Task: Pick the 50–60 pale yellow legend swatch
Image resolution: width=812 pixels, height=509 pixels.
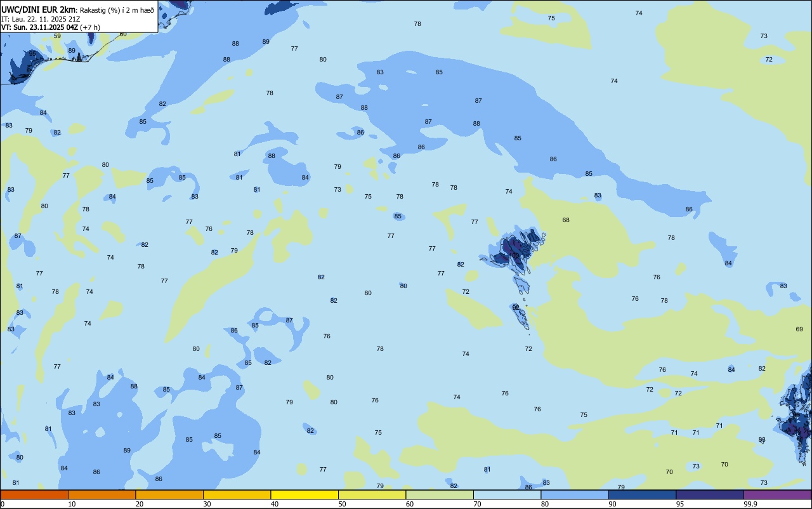Action: click(372, 494)
